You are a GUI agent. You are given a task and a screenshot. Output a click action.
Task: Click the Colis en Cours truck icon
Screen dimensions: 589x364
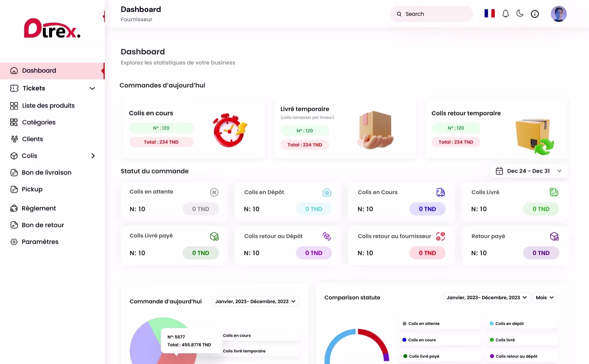pos(440,192)
